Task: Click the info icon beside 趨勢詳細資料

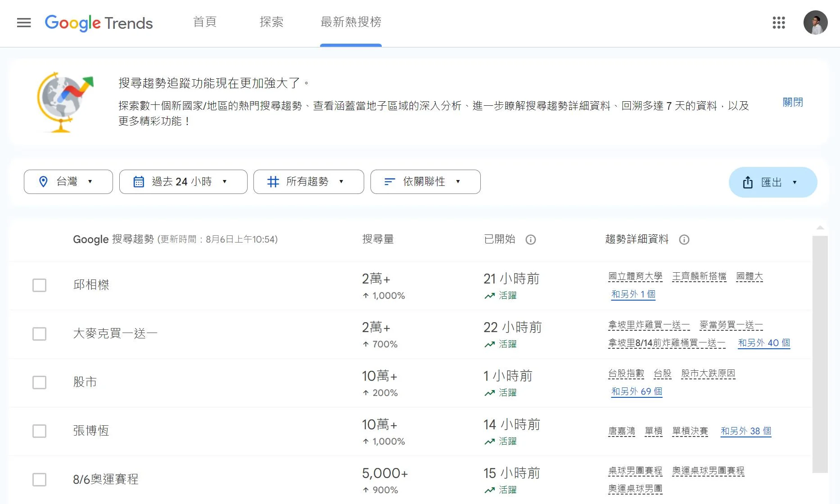Action: coord(684,239)
